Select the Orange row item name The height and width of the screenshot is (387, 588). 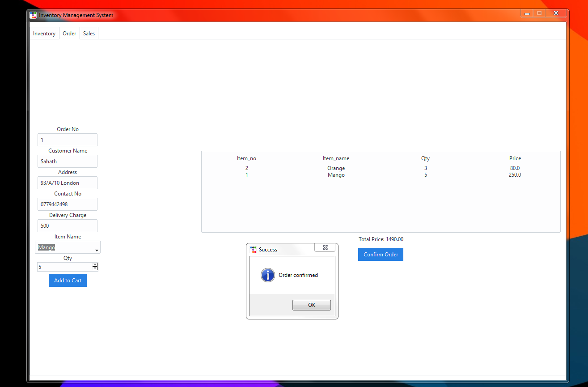(x=336, y=168)
